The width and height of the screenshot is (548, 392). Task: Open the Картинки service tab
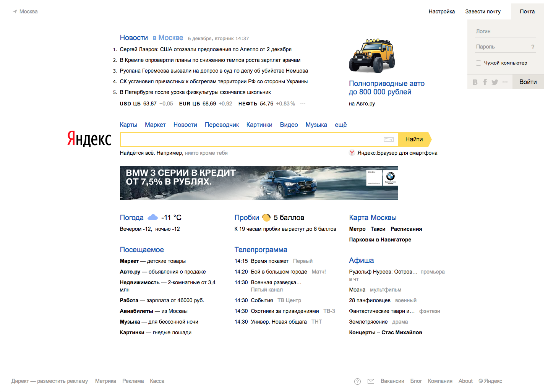tap(259, 125)
